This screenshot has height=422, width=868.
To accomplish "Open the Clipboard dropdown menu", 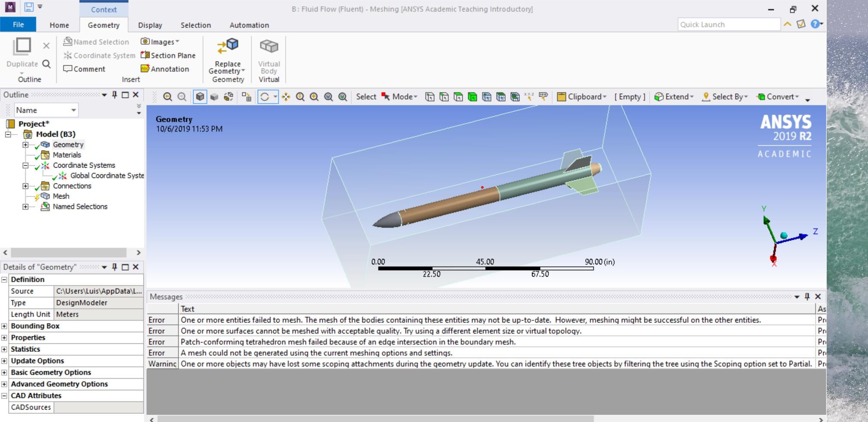I will pyautogui.click(x=582, y=97).
